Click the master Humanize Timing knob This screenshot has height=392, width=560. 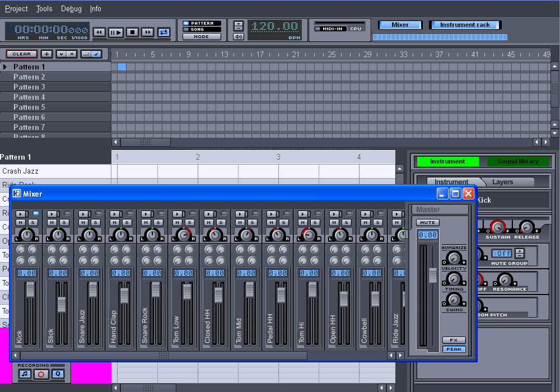[454, 278]
